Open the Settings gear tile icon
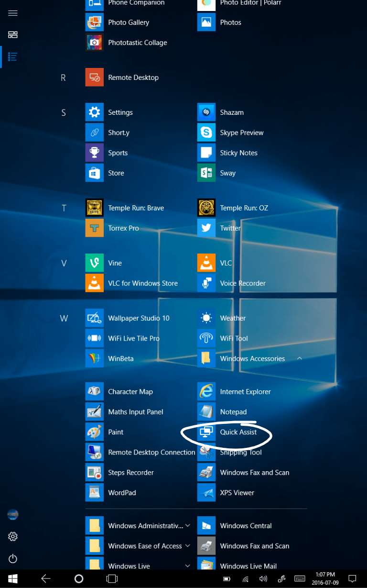367x588 pixels. pos(95,112)
